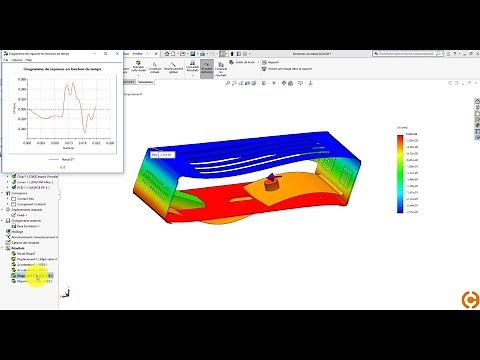Open the Save icon dropdown arrow

tap(197, 54)
